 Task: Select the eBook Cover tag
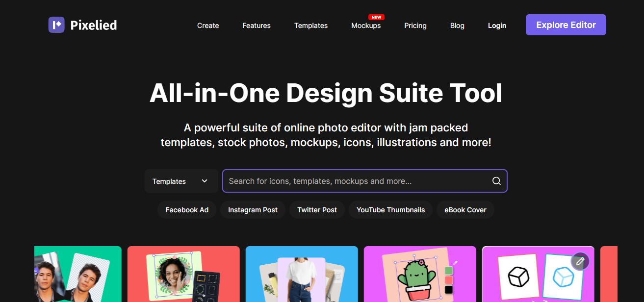point(465,210)
